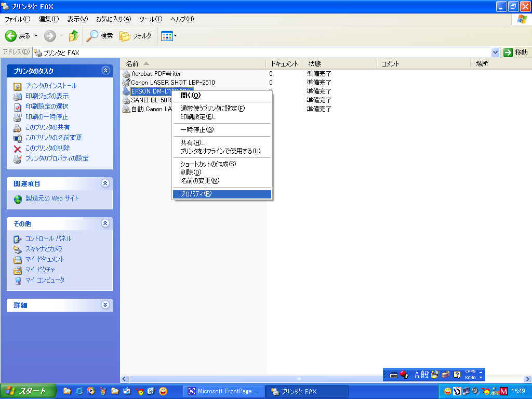Click the 製造元の Web サイト globe icon

coord(18,199)
